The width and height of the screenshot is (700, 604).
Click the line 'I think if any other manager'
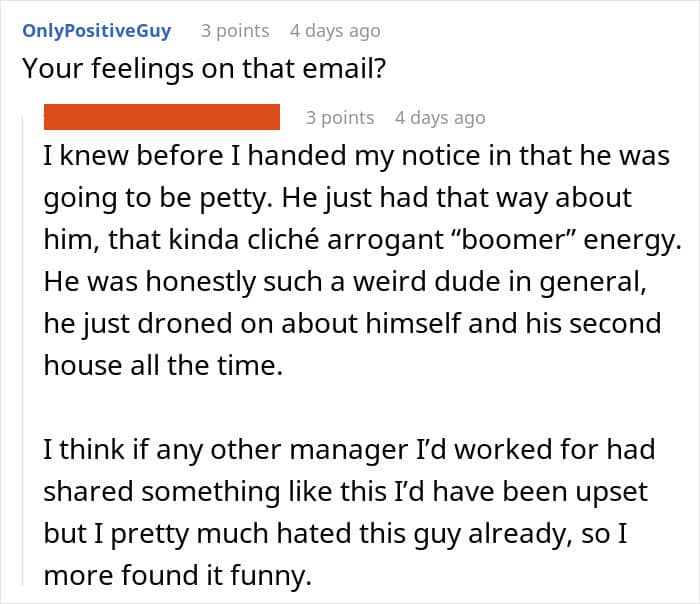(349, 449)
